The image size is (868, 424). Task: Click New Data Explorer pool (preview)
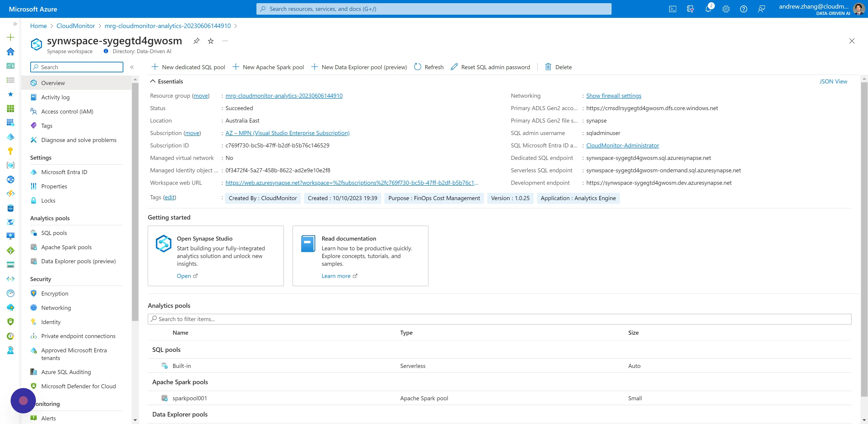click(359, 67)
